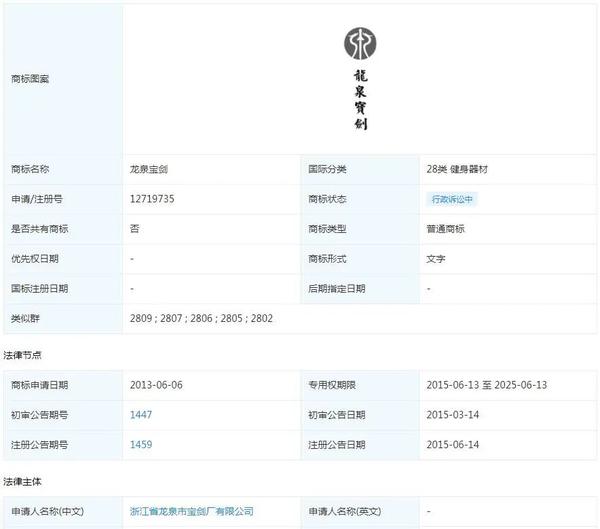Click the 是否共有商标 label
This screenshot has width=600, height=529.
click(39, 229)
